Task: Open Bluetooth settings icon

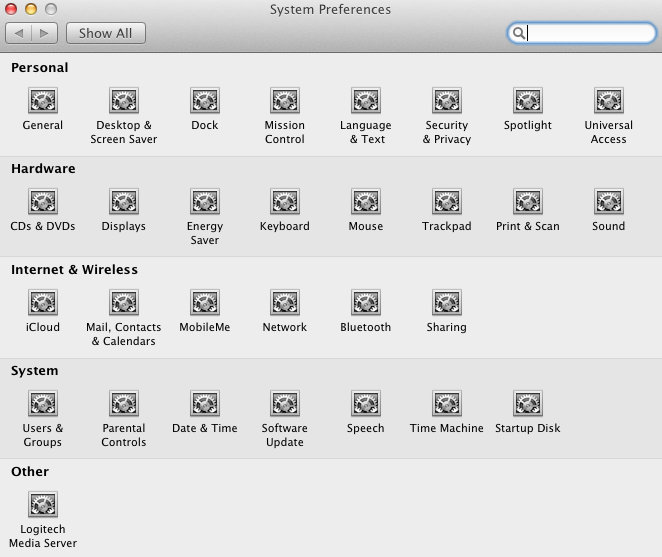Action: pyautogui.click(x=365, y=303)
